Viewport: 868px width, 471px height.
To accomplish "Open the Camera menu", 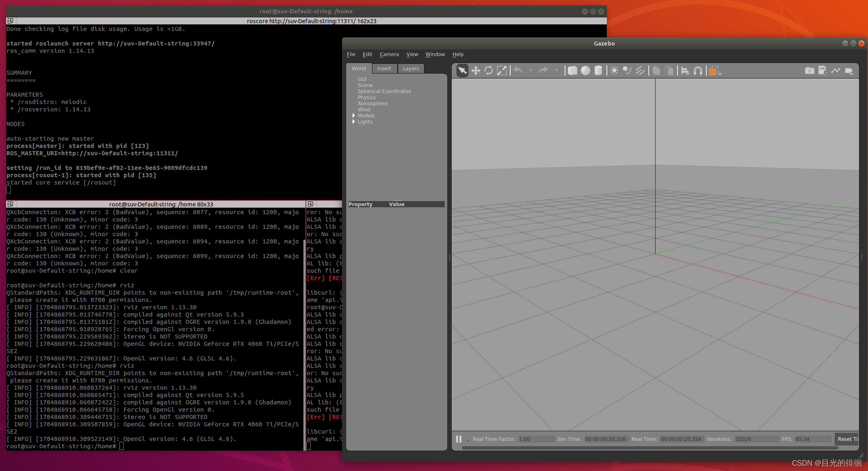I will point(389,54).
